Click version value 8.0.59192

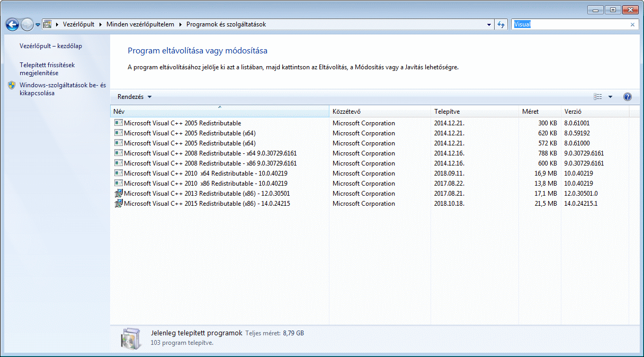[577, 133]
